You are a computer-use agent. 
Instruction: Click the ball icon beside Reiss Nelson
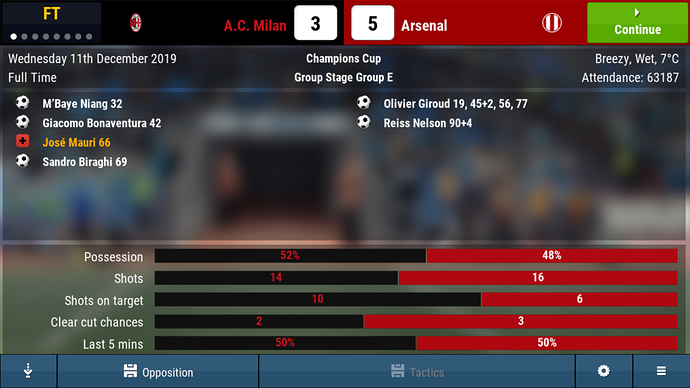[x=364, y=122]
